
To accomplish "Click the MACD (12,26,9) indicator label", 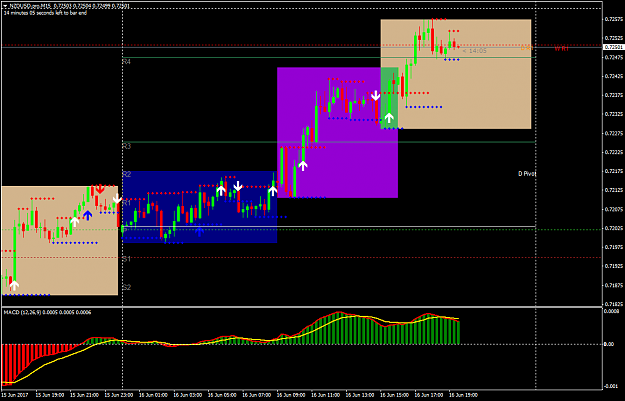I will (x=47, y=313).
